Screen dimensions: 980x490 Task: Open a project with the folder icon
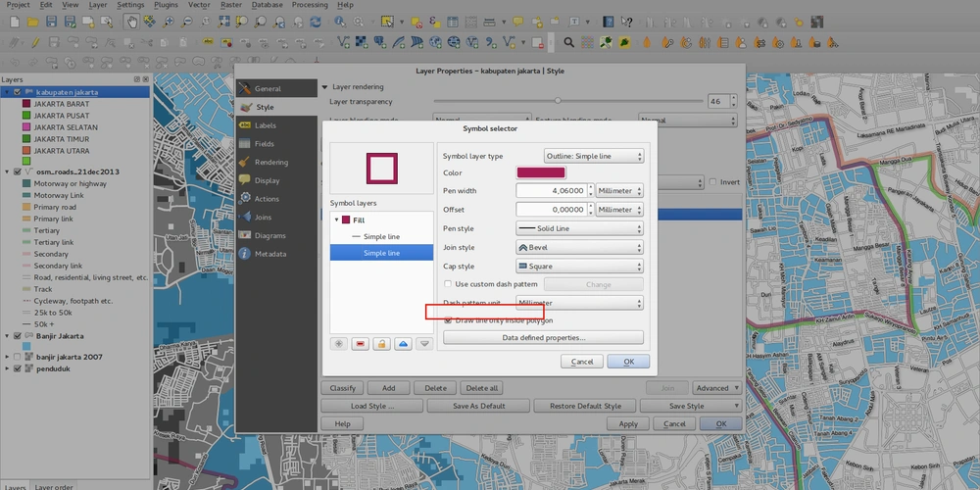click(x=32, y=22)
